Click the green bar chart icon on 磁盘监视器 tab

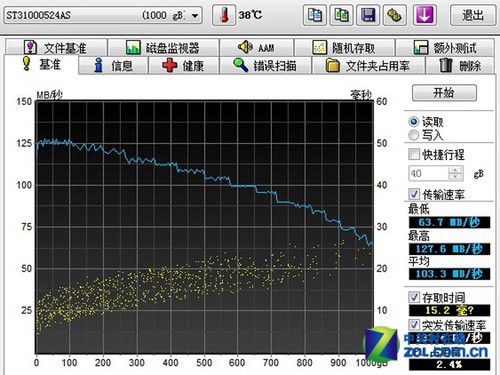click(133, 48)
